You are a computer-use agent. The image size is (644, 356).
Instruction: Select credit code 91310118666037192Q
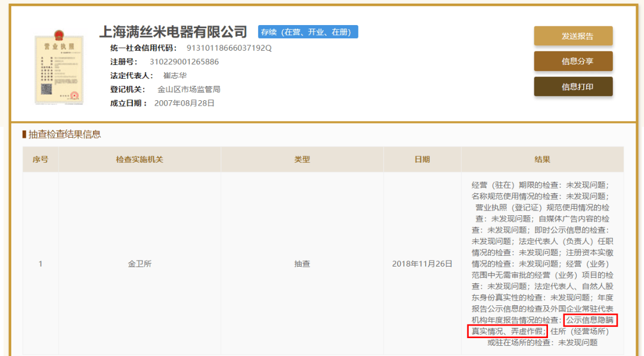pos(229,48)
